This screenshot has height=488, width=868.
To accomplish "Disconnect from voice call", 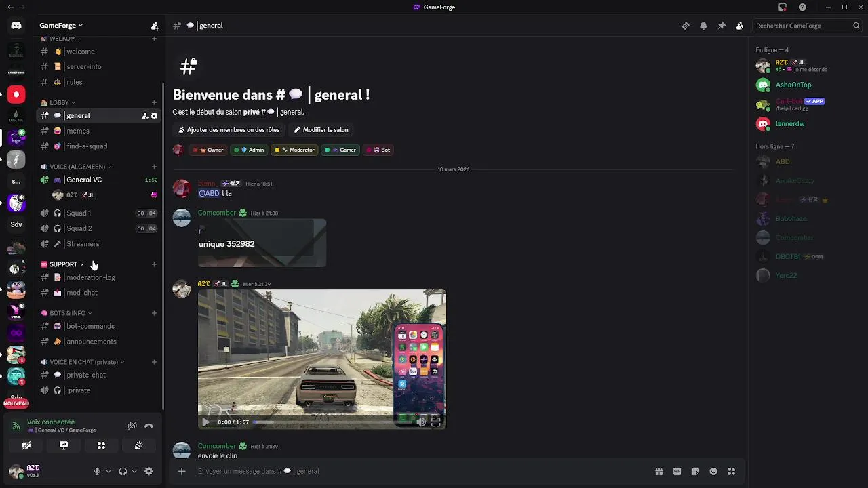I will [149, 426].
